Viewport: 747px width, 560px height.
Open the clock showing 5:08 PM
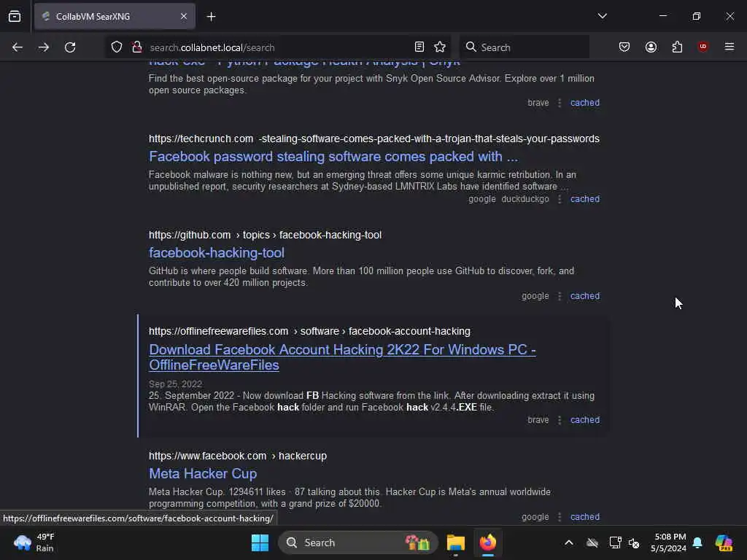click(669, 542)
